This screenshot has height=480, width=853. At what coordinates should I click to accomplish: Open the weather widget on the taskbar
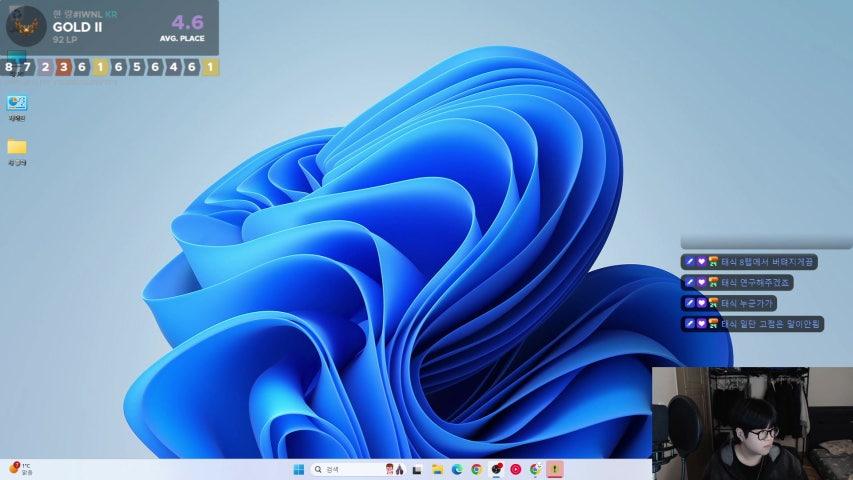point(20,468)
